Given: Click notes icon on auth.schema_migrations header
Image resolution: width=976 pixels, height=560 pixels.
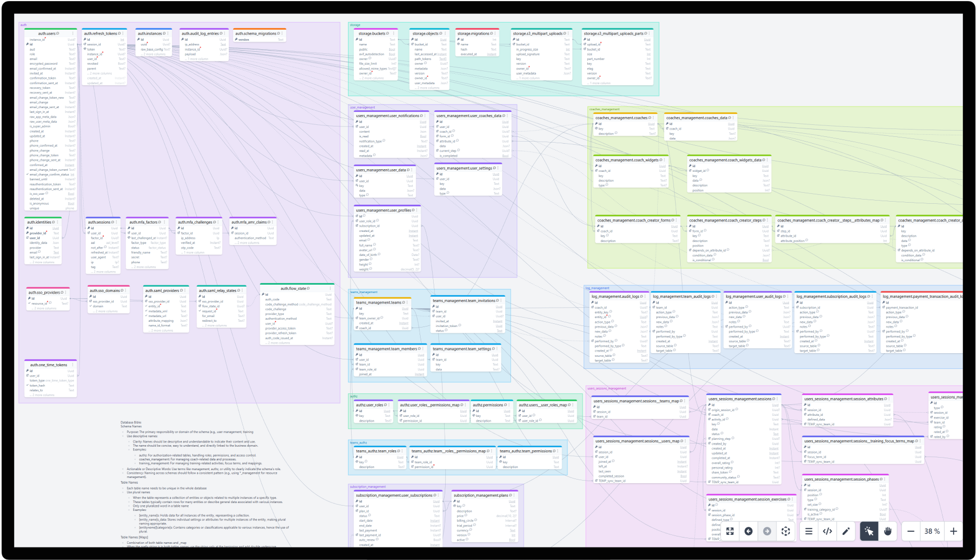Looking at the screenshot, I should 278,33.
